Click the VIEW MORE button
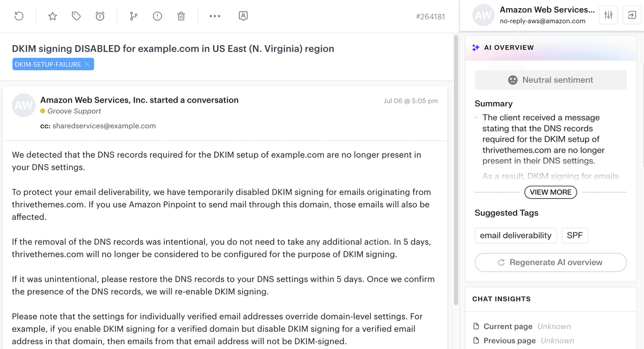The image size is (644, 349). coord(551,192)
